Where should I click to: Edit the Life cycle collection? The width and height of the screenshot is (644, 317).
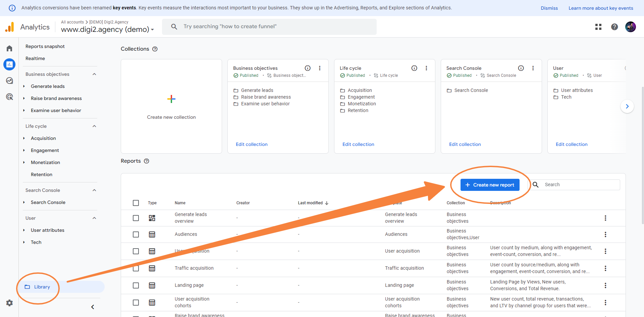coord(358,144)
